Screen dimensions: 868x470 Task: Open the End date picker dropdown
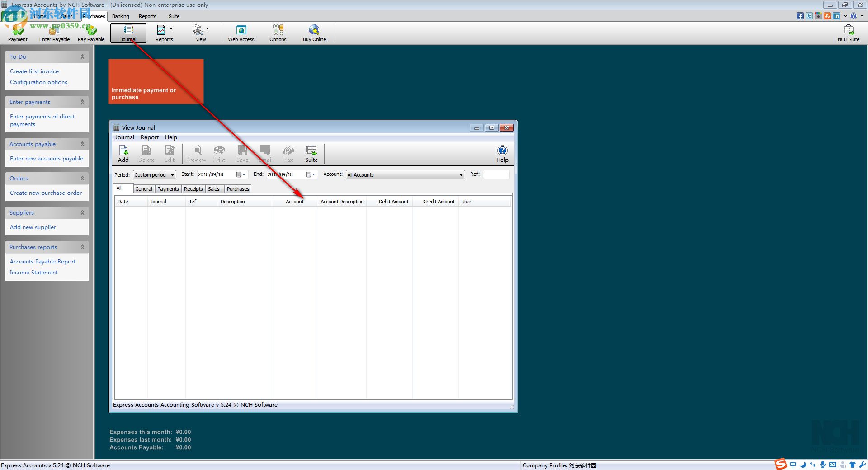point(311,174)
